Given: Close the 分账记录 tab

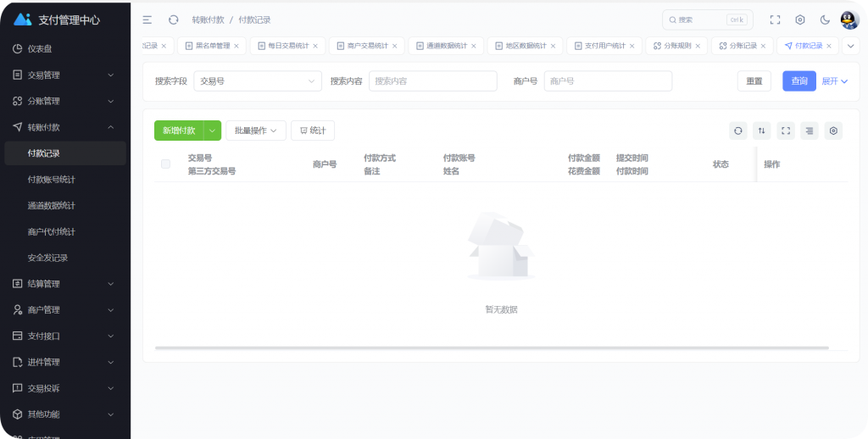Looking at the screenshot, I should coord(764,46).
